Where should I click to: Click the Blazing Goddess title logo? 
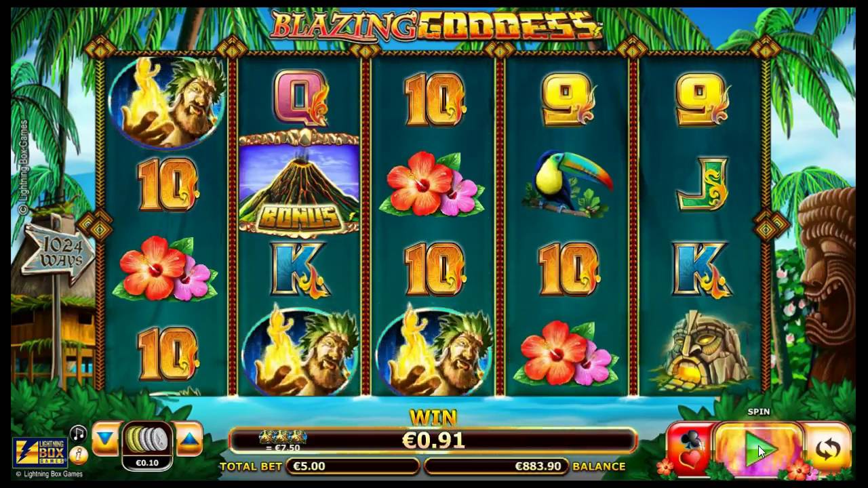pos(436,25)
